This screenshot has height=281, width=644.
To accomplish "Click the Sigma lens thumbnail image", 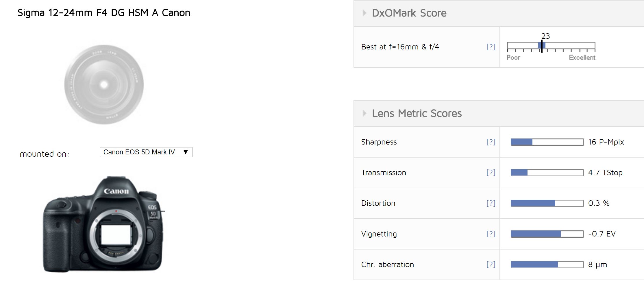I will click(104, 84).
